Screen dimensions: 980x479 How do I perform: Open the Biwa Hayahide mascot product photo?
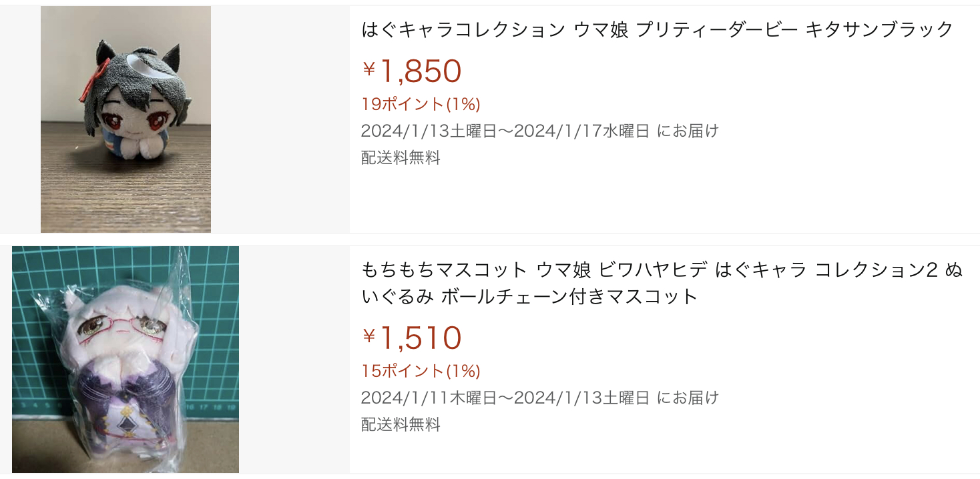[126, 359]
